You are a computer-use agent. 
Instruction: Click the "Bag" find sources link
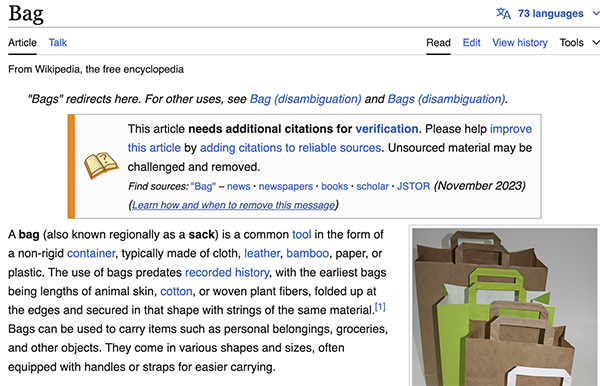(203, 186)
